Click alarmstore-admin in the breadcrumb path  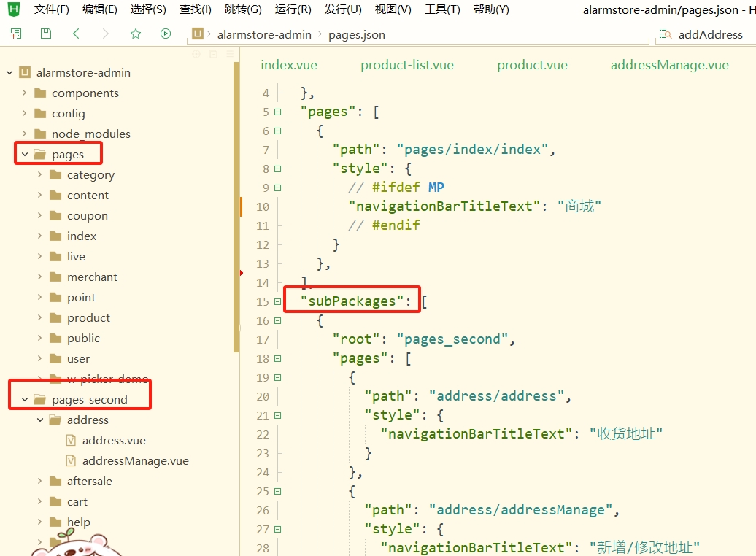[264, 35]
